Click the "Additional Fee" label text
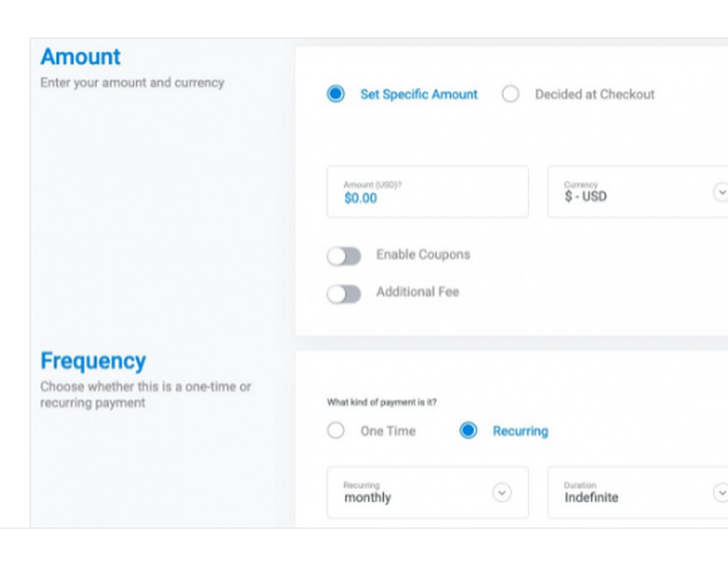 [x=418, y=292]
